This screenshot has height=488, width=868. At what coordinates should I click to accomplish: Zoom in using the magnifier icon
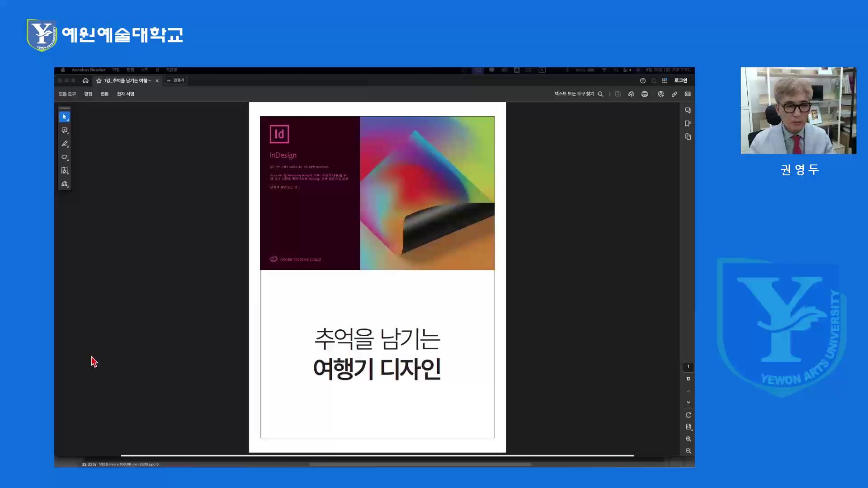689,439
